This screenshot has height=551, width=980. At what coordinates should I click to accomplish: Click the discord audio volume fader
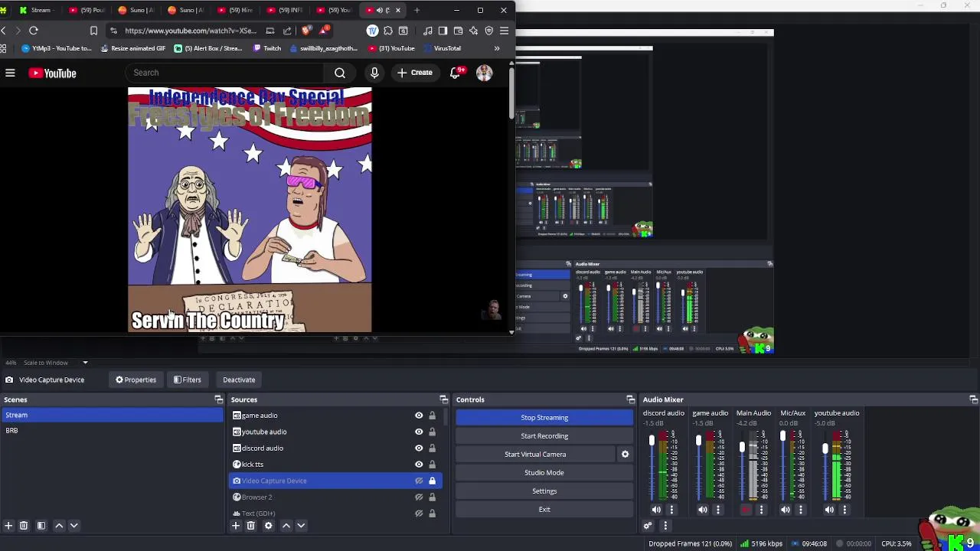[x=652, y=441]
